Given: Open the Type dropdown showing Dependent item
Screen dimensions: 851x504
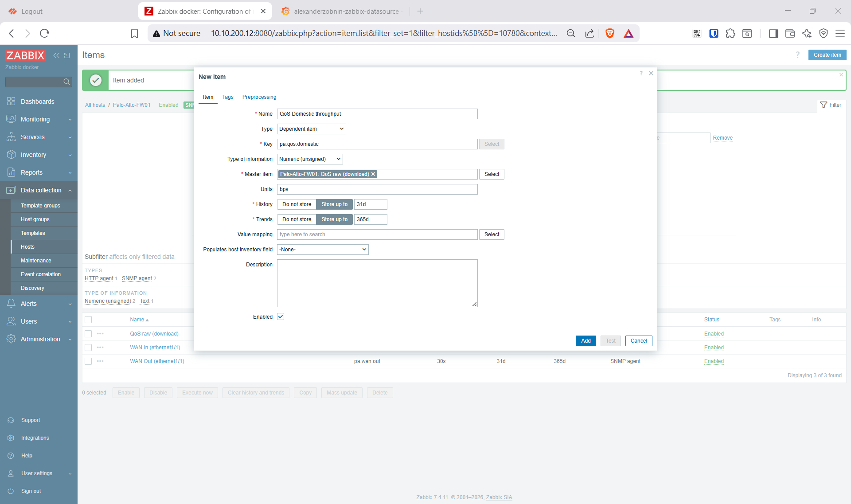Looking at the screenshot, I should [x=311, y=129].
